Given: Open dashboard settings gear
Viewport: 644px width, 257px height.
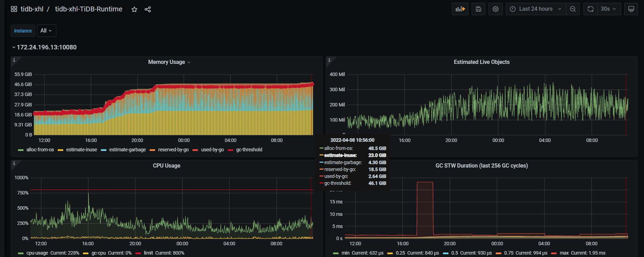Looking at the screenshot, I should (x=495, y=9).
